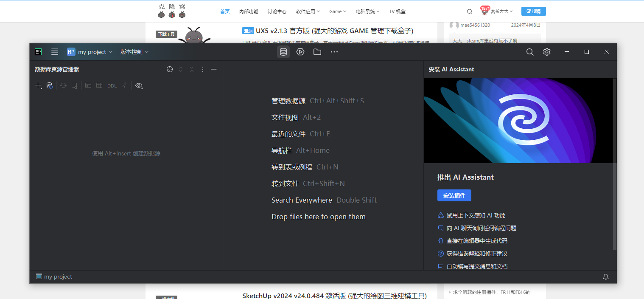Click the 投稿 button on website
The width and height of the screenshot is (644, 299).
click(x=533, y=11)
